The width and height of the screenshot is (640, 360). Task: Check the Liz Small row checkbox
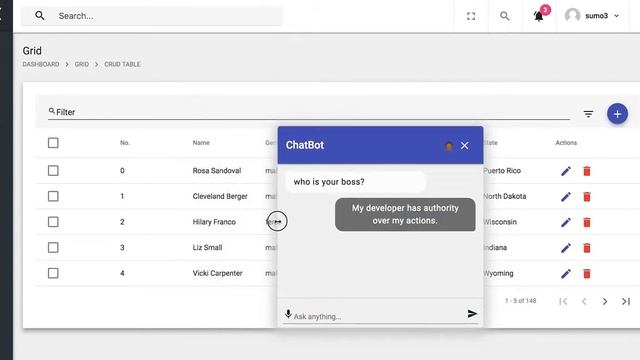[53, 247]
